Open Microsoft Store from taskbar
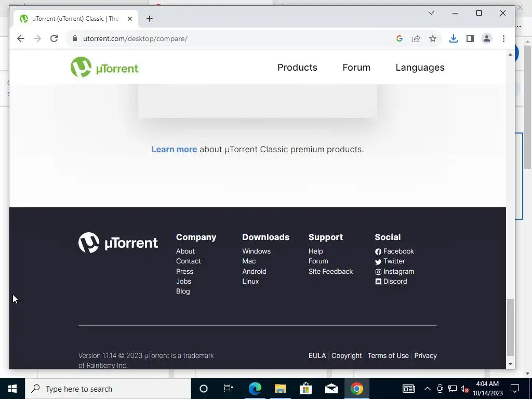Image resolution: width=532 pixels, height=399 pixels. pyautogui.click(x=305, y=389)
